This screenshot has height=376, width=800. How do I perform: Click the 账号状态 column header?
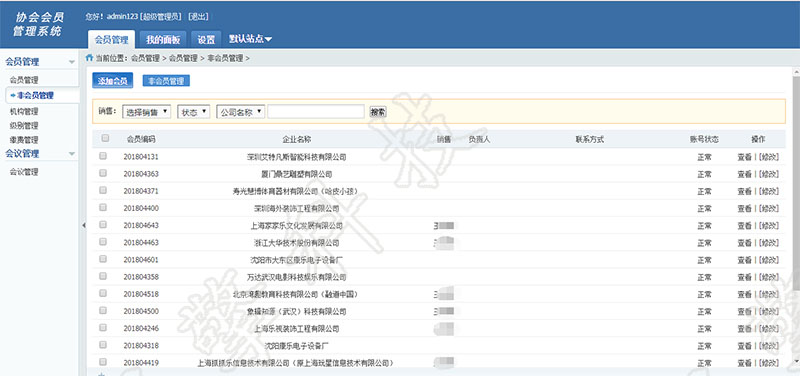pos(704,139)
